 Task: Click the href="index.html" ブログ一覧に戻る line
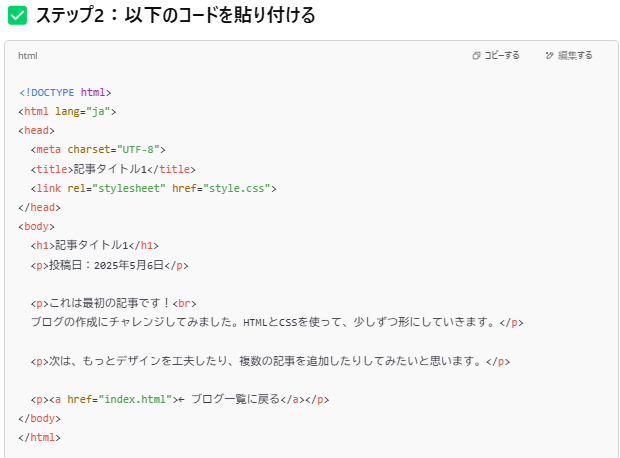pyautogui.click(x=180, y=399)
